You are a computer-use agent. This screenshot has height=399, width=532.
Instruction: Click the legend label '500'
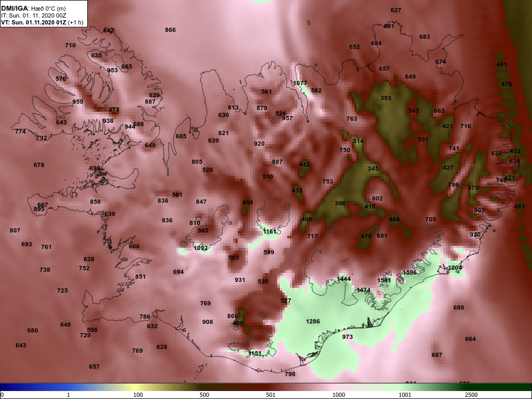click(x=204, y=395)
